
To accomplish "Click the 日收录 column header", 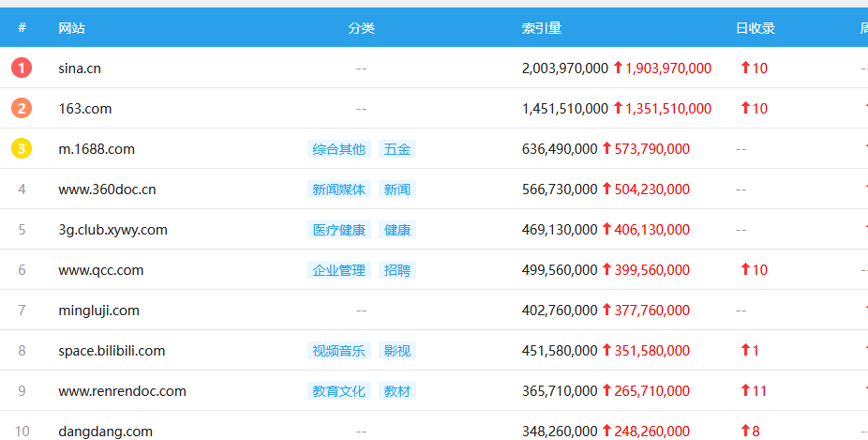I will pos(755,28).
